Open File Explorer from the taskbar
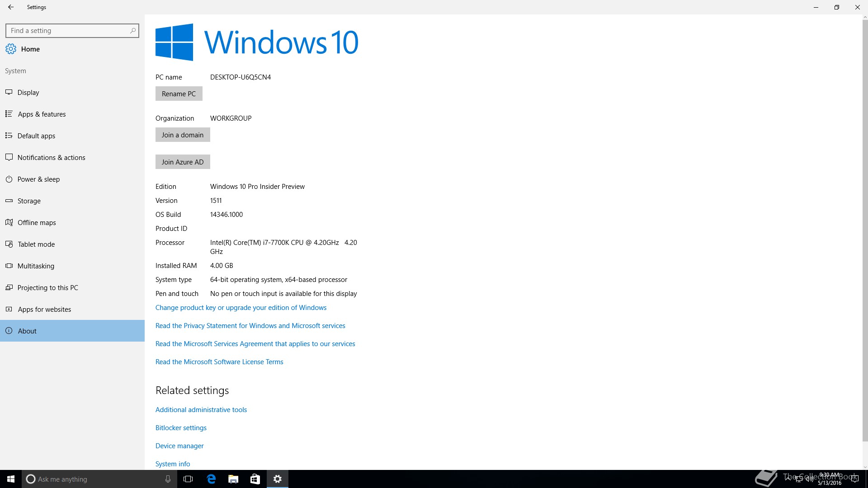This screenshot has width=868, height=488. point(233,479)
